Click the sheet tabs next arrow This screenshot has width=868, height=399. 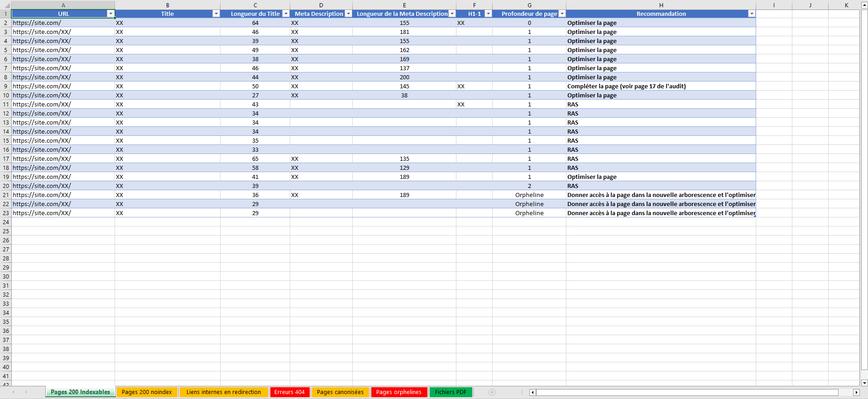tap(26, 392)
